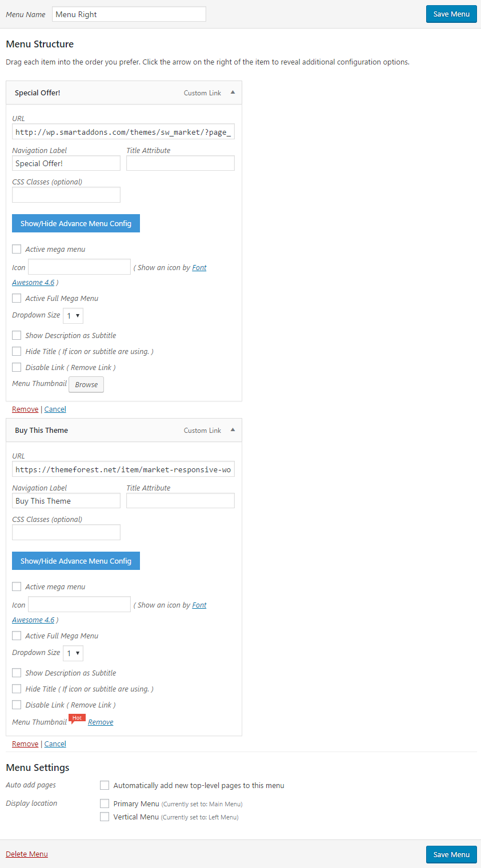The height and width of the screenshot is (868, 481).
Task: Collapse the Special Offer! menu item arrow
Action: click(x=233, y=92)
